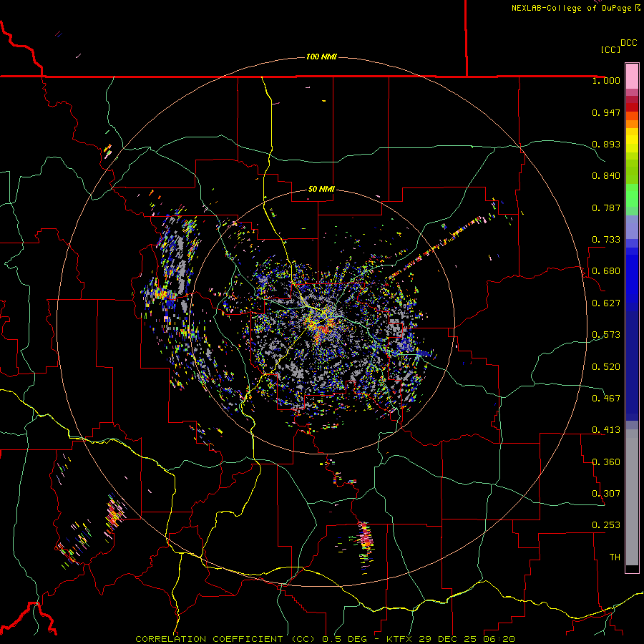
Task: Select the 0.893 scale value
Action: click(x=606, y=144)
